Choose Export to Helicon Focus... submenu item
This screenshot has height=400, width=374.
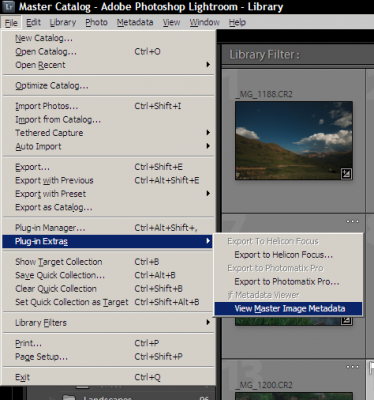[x=288, y=255]
